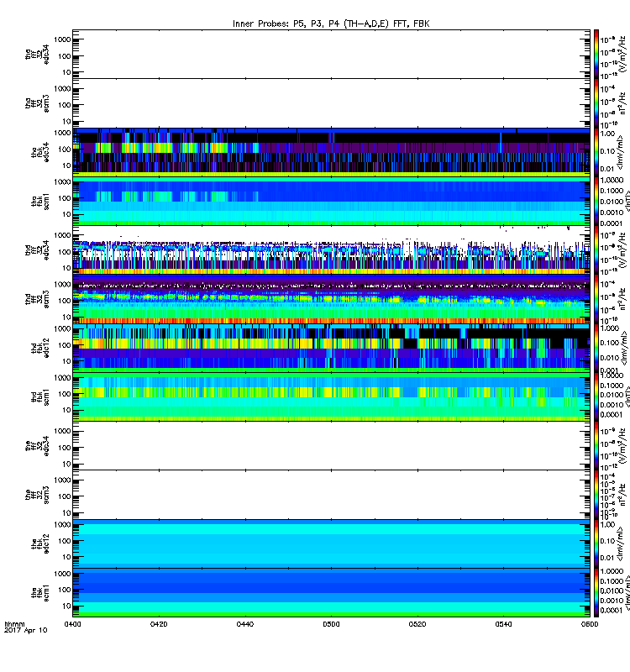
Task: Click the "the fff 32 edc34" y-axis label
Action: pyautogui.click(x=37, y=446)
